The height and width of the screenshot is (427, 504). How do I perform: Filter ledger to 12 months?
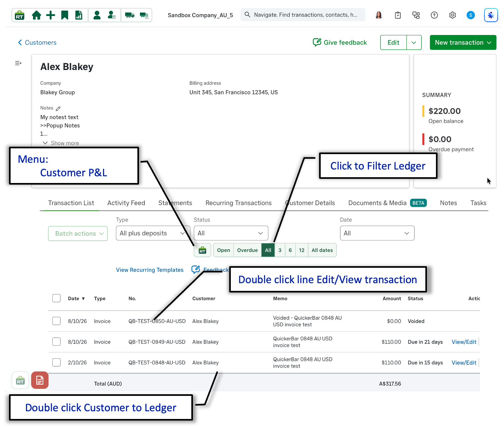click(302, 250)
